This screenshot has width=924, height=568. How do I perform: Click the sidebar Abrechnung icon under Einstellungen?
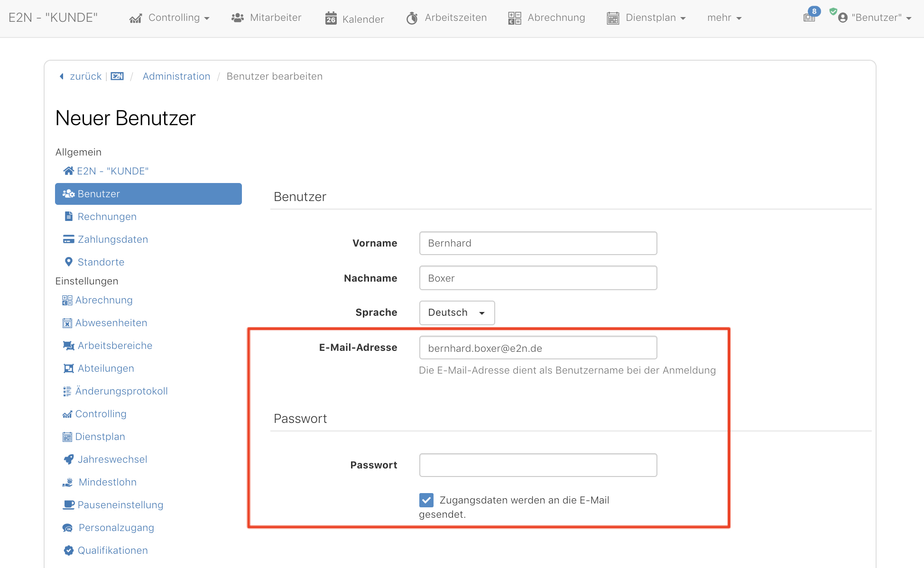[67, 300]
